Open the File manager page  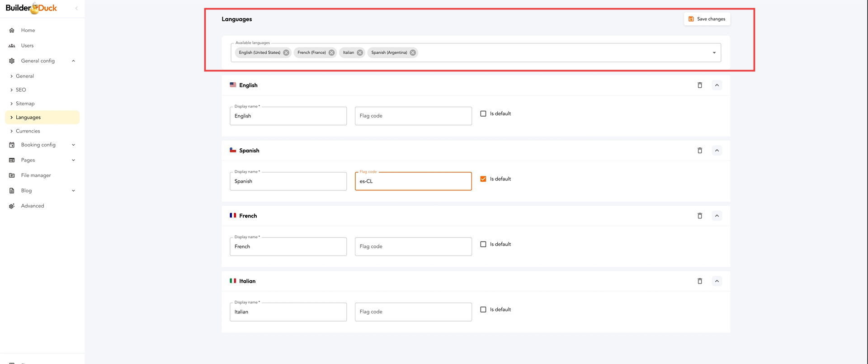[x=36, y=175]
